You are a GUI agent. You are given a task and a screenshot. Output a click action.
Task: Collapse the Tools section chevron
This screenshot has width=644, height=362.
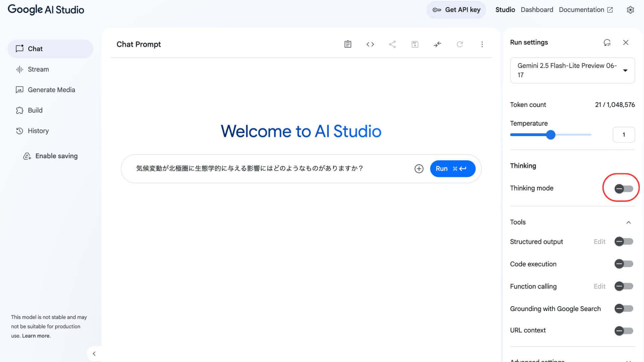[629, 222]
